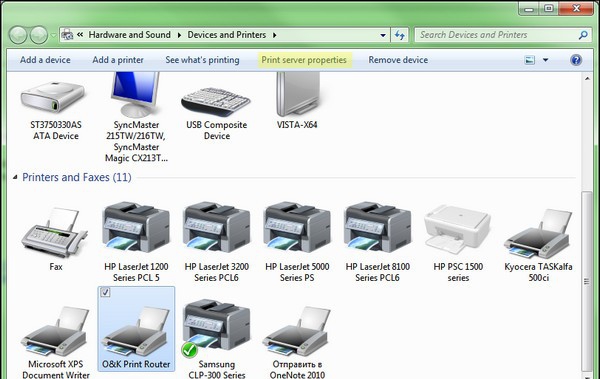Click the search magnifier icon
The height and width of the screenshot is (379, 600).
click(x=583, y=35)
